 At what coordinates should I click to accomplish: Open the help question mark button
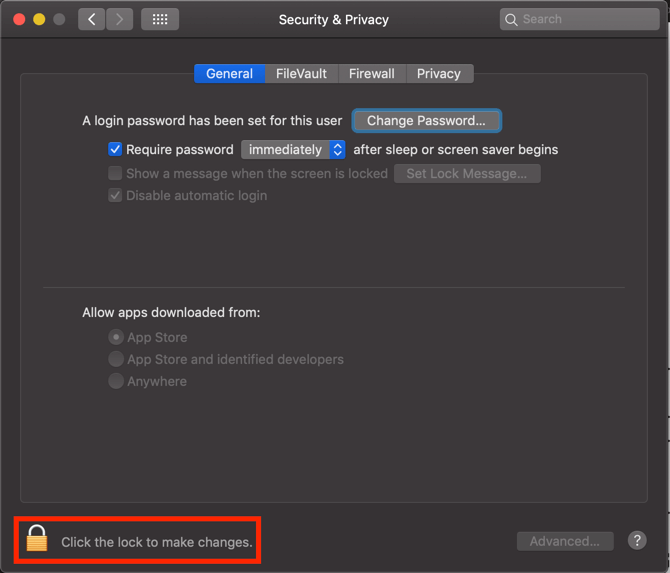click(x=637, y=541)
